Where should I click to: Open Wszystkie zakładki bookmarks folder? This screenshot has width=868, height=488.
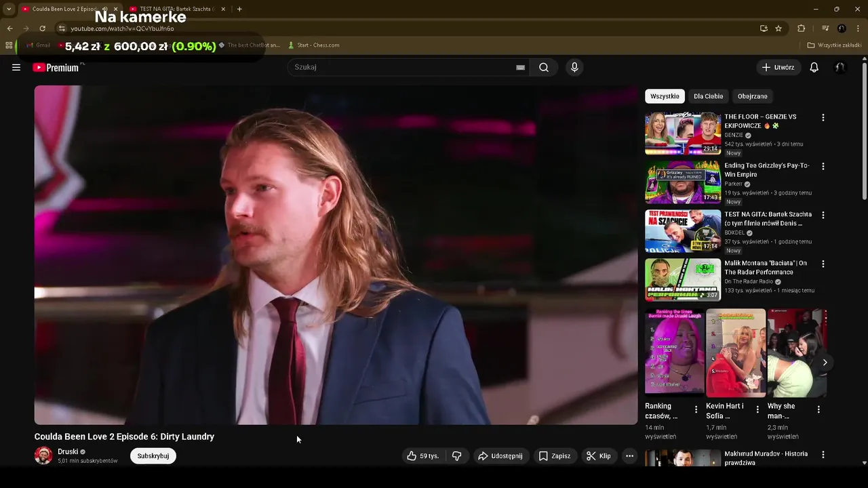(834, 45)
